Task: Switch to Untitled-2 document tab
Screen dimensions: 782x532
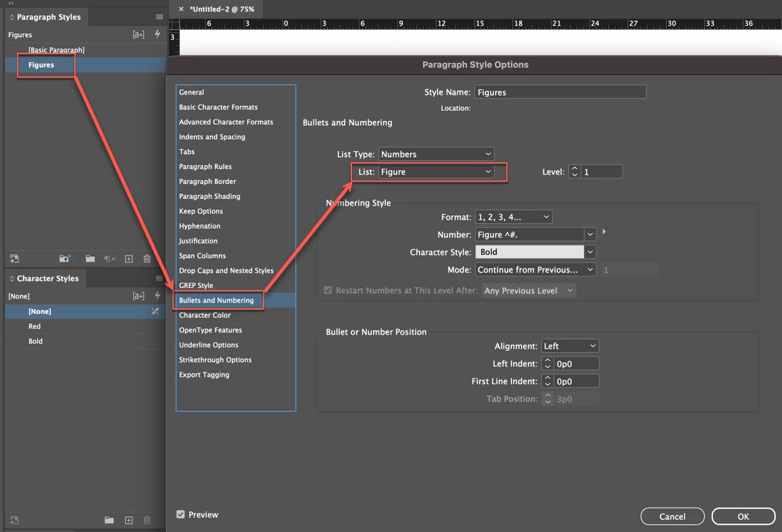Action: pyautogui.click(x=222, y=9)
